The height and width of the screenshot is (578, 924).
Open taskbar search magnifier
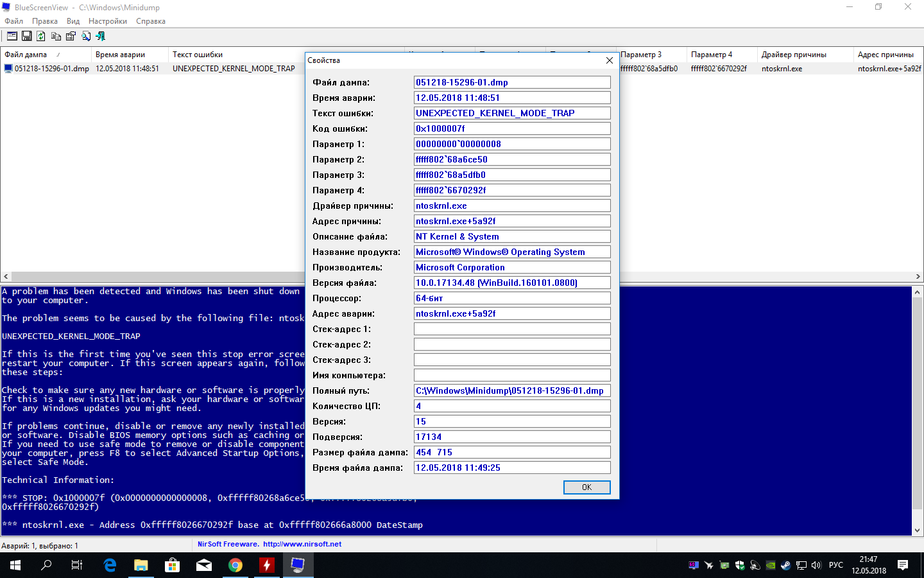tap(46, 565)
